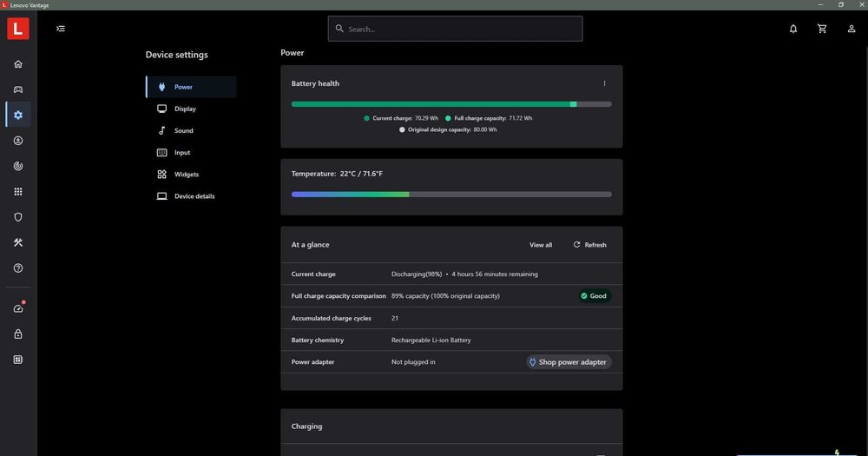Click the Battery health card title
This screenshot has height=456, width=868.
pyautogui.click(x=315, y=83)
